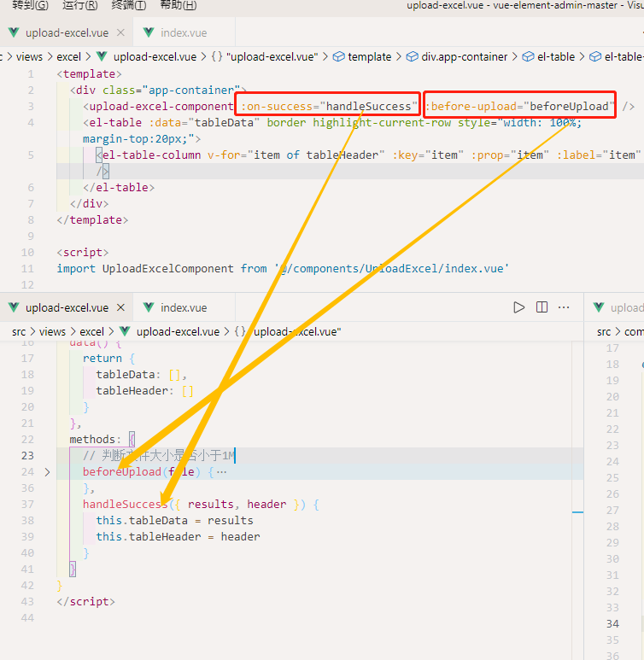Click the Vue icon on lower index.vue tab
Viewport: 644px width, 660px height.
click(149, 307)
